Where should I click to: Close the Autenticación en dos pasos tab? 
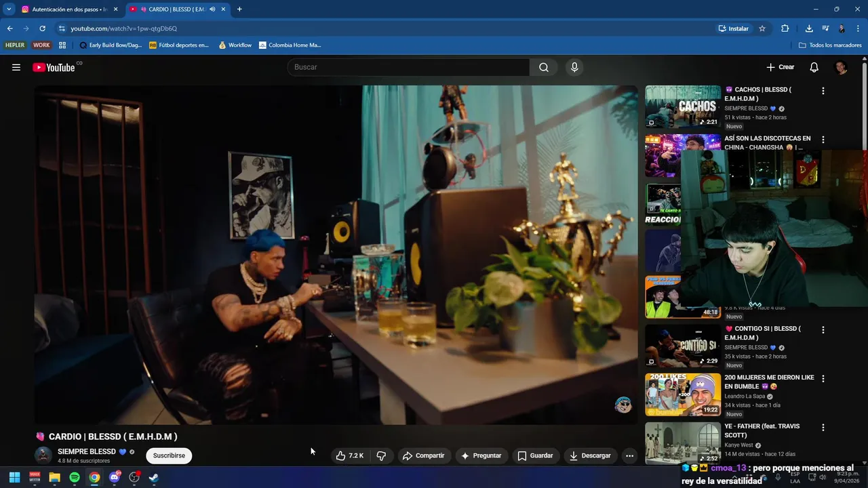point(115,9)
